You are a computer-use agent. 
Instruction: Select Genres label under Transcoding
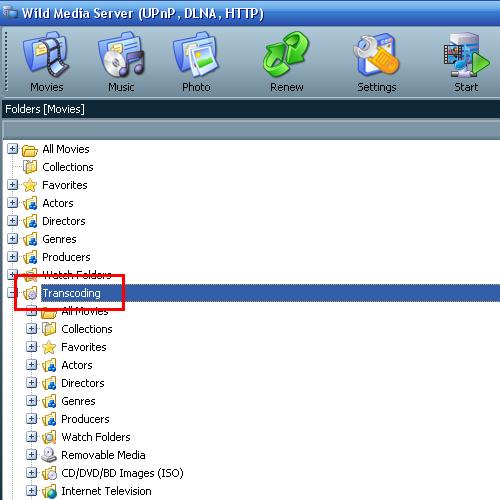(x=78, y=401)
